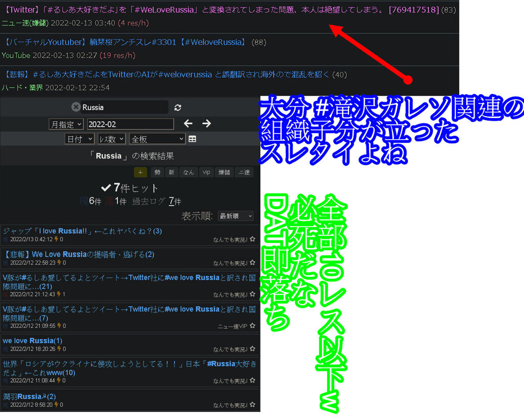The width and height of the screenshot is (524, 420).
Task: Click the (19 res/h) rate text
Action: click(117, 55)
